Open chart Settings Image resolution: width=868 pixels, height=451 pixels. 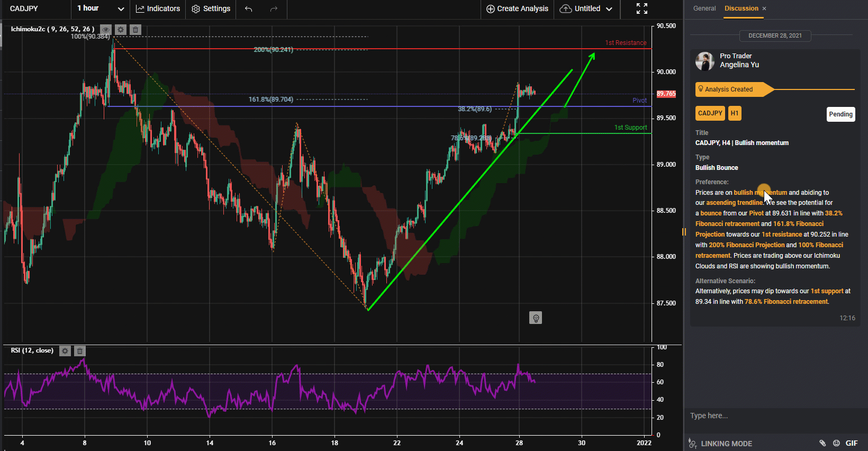click(211, 8)
